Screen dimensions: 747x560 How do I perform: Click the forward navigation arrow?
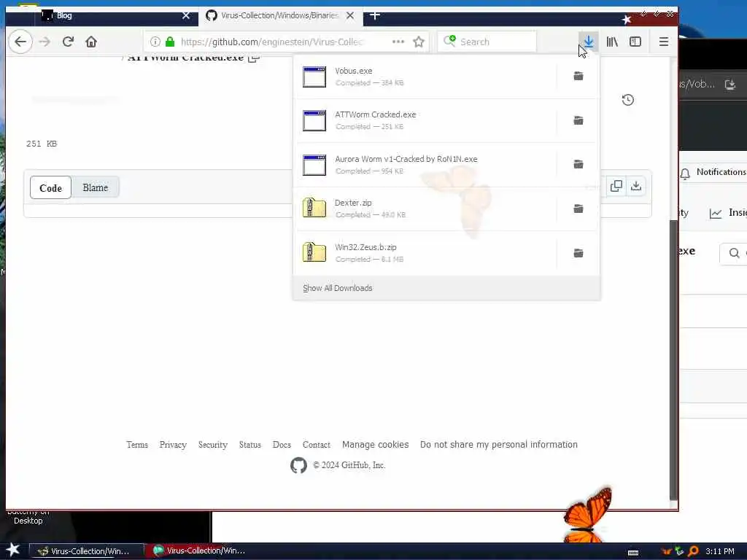[x=44, y=42]
